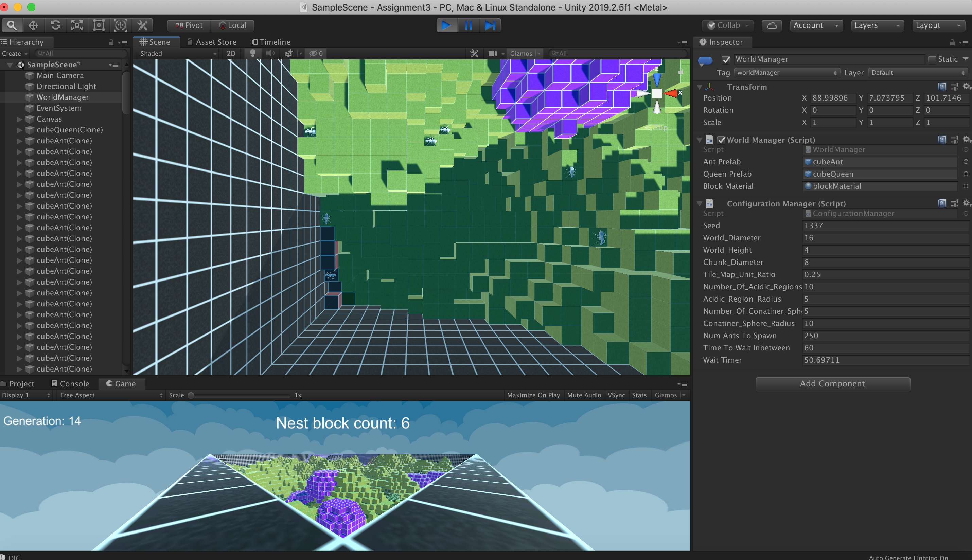This screenshot has width=972, height=560.
Task: Click the Play button
Action: pos(446,25)
